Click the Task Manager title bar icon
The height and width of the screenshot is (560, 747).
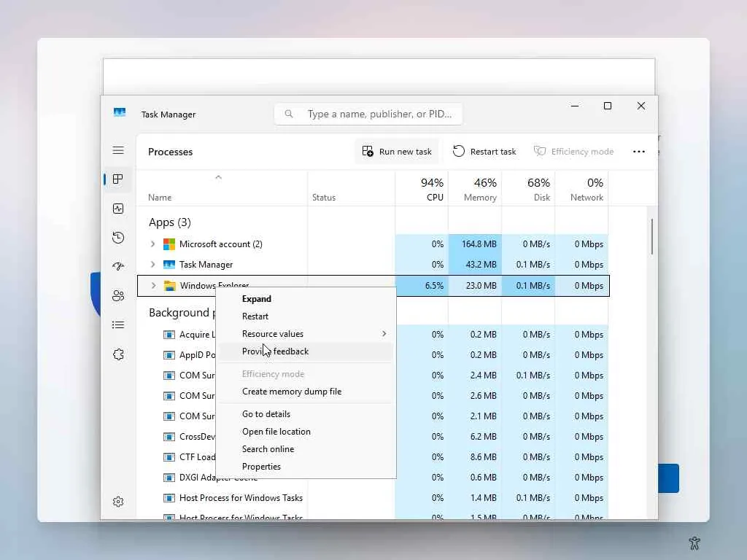pos(120,113)
